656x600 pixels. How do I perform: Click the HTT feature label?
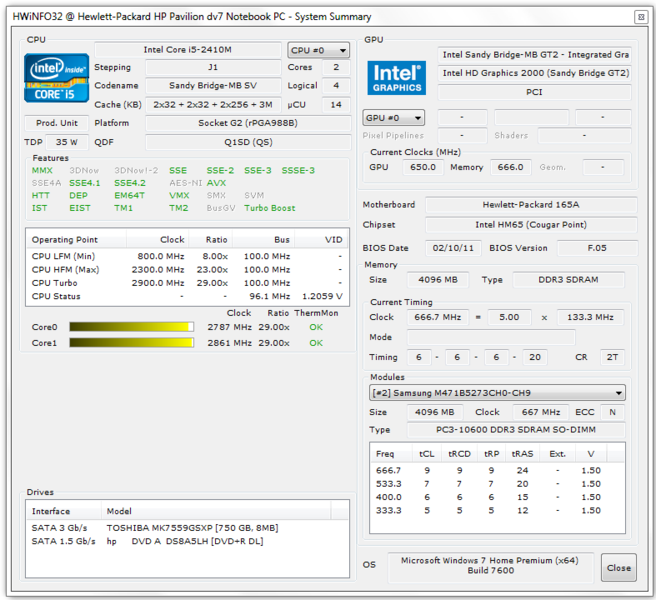coord(41,195)
